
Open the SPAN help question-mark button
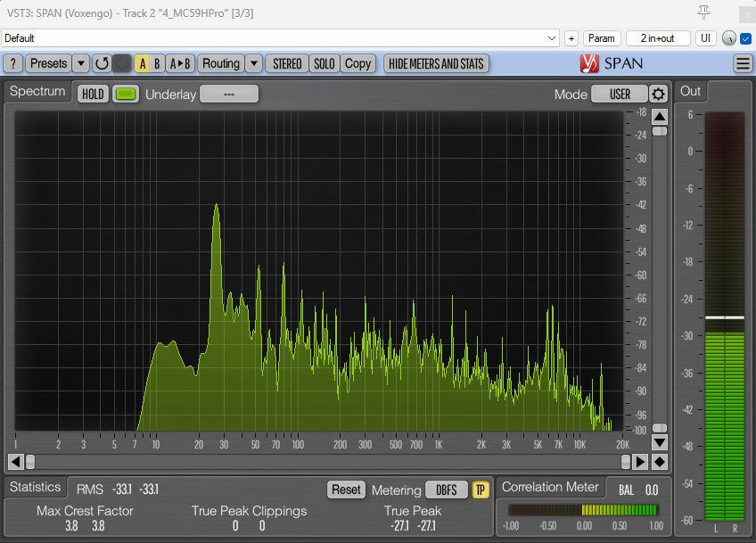13,63
